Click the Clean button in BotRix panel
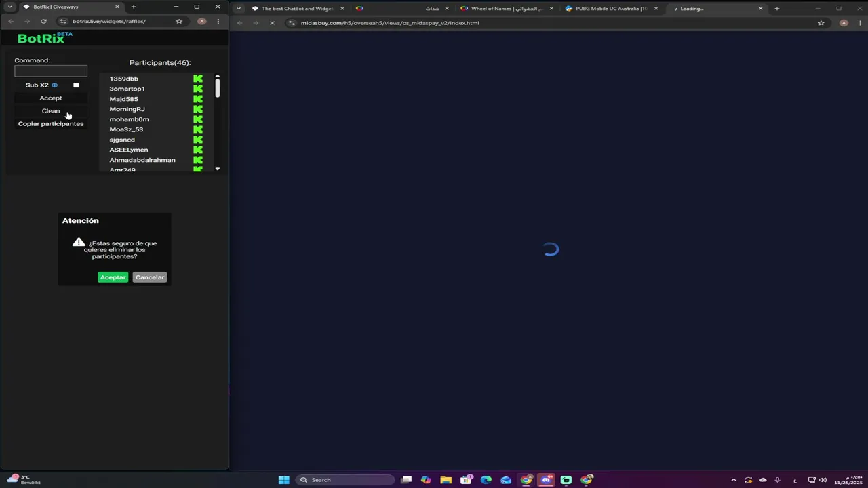The width and height of the screenshot is (868, 488). 51,111
